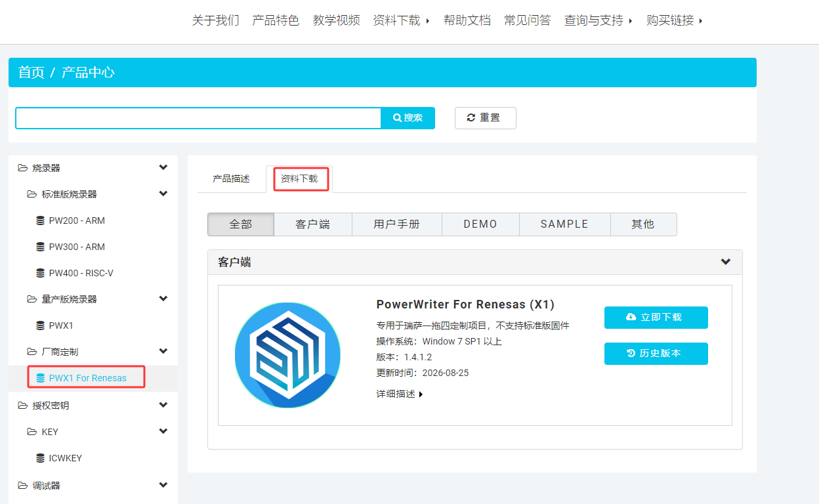
Task: Select the DEMO filter tab
Action: pyautogui.click(x=480, y=224)
